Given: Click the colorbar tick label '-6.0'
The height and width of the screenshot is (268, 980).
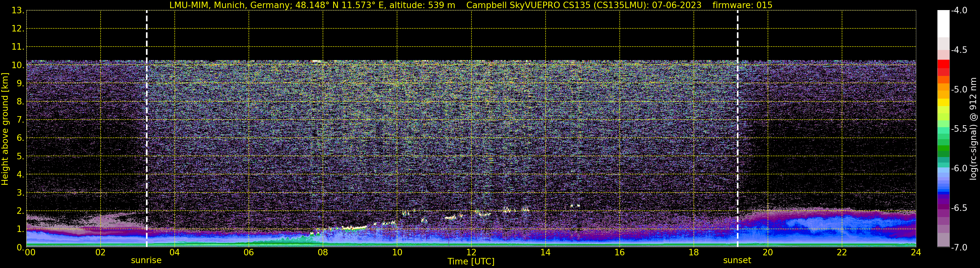Looking at the screenshot, I should click(959, 168).
